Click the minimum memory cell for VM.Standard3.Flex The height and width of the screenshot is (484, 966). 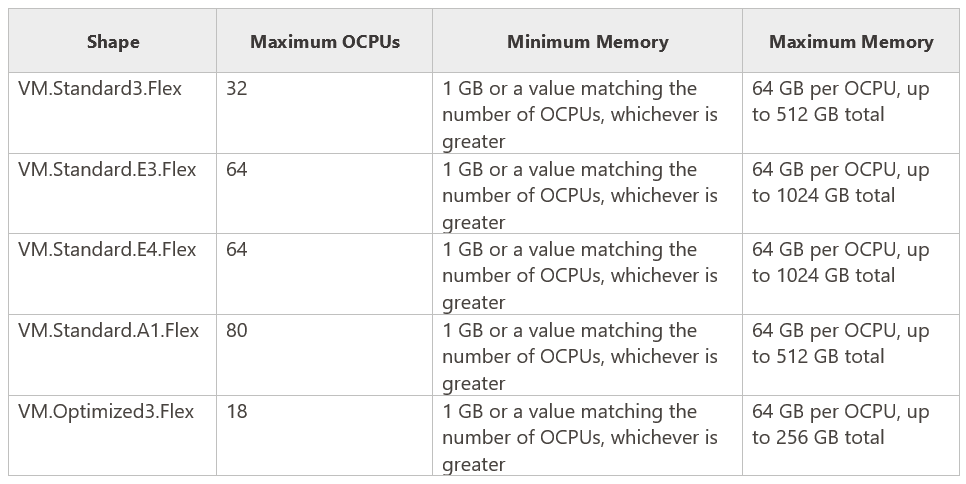click(580, 115)
